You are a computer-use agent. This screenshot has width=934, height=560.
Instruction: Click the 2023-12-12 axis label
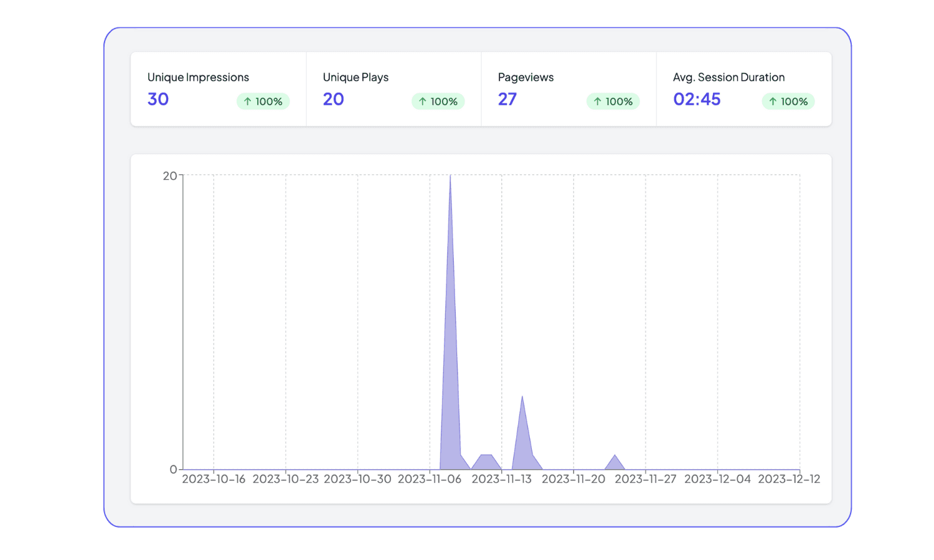coord(789,479)
